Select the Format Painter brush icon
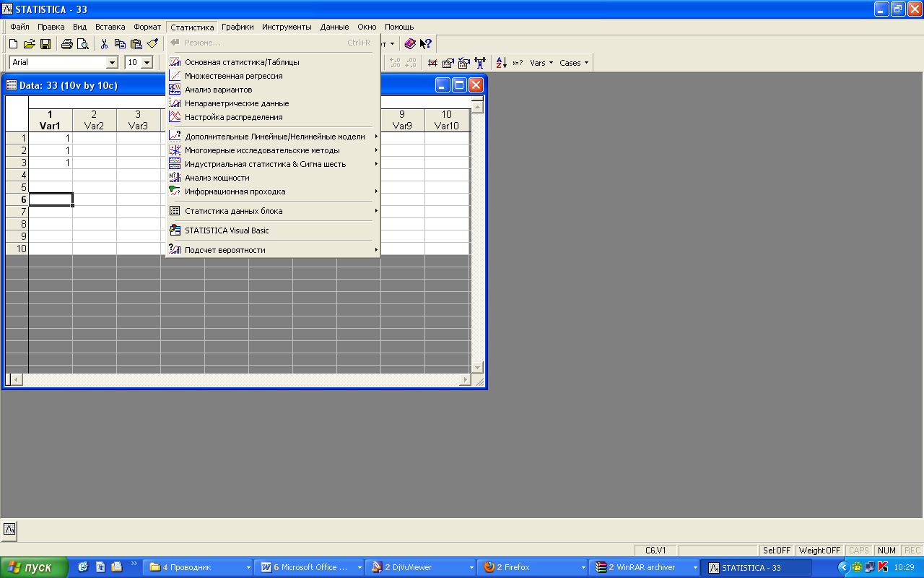Image resolution: width=924 pixels, height=578 pixels. pos(152,44)
